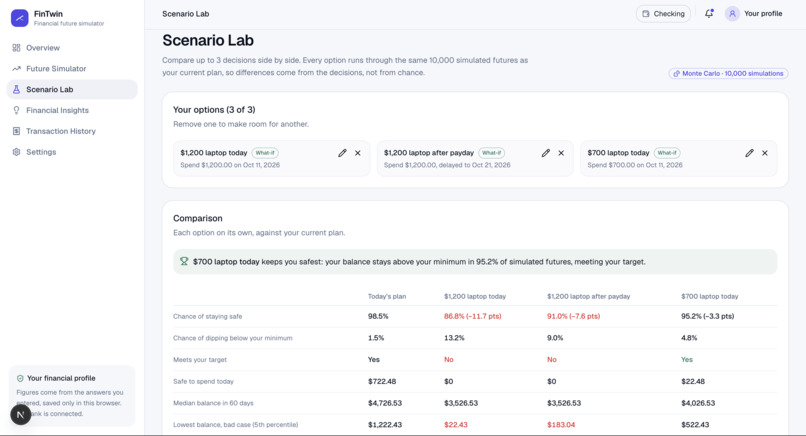Viewport: 806px width, 436px height.
Task: Click the trophy icon in recommendation banner
Action: (184, 261)
